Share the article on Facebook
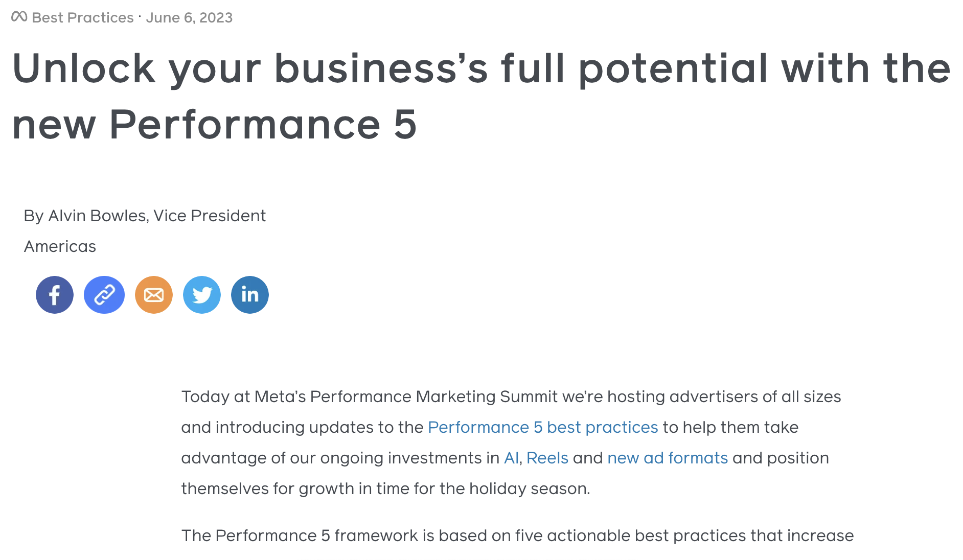 [55, 295]
